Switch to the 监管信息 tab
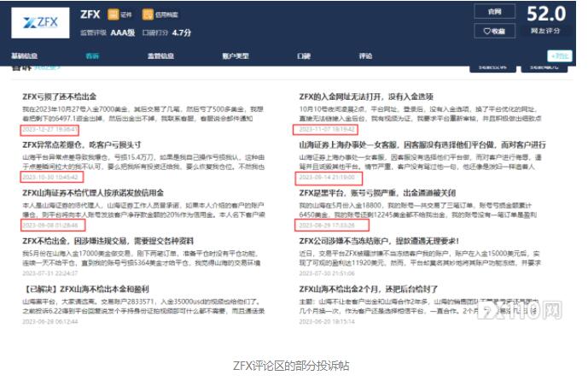Screen dimensions: 588x381 tap(160, 56)
